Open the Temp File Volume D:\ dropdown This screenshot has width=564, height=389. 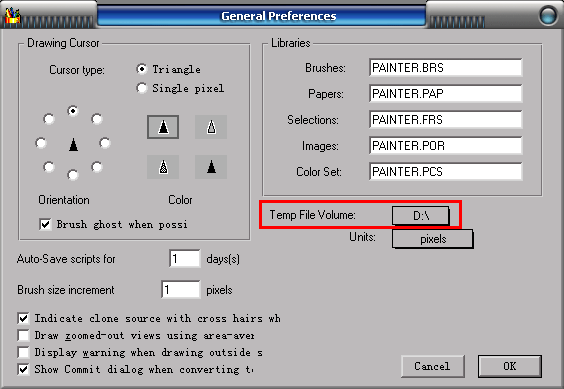point(420,216)
